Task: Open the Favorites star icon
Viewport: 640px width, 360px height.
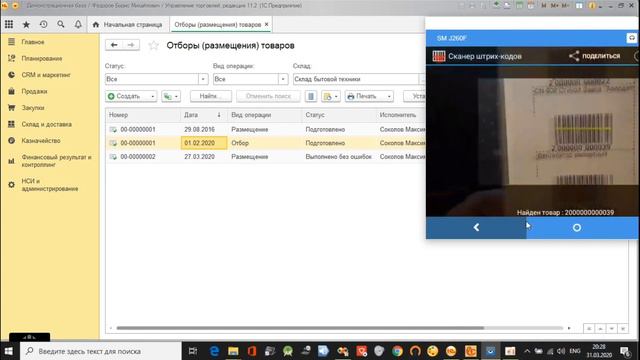Action: coord(26,24)
